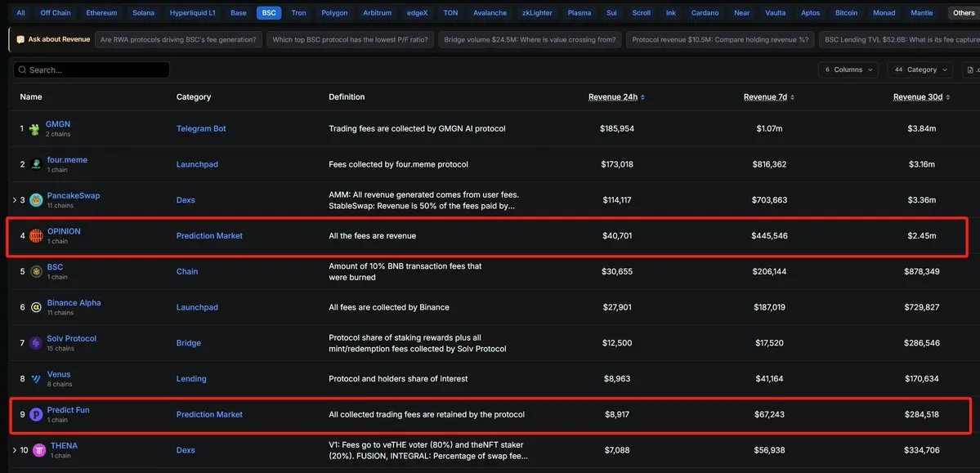Open the Solv Protocol link

(72, 339)
